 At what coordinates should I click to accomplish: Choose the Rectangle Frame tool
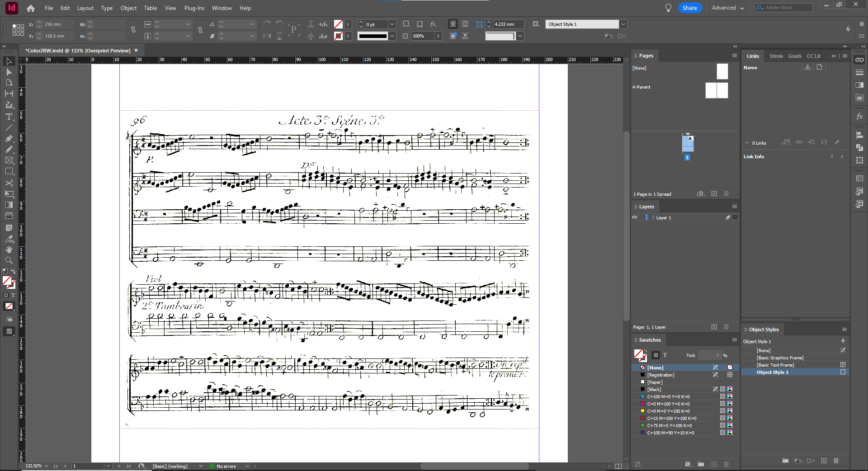tap(9, 160)
